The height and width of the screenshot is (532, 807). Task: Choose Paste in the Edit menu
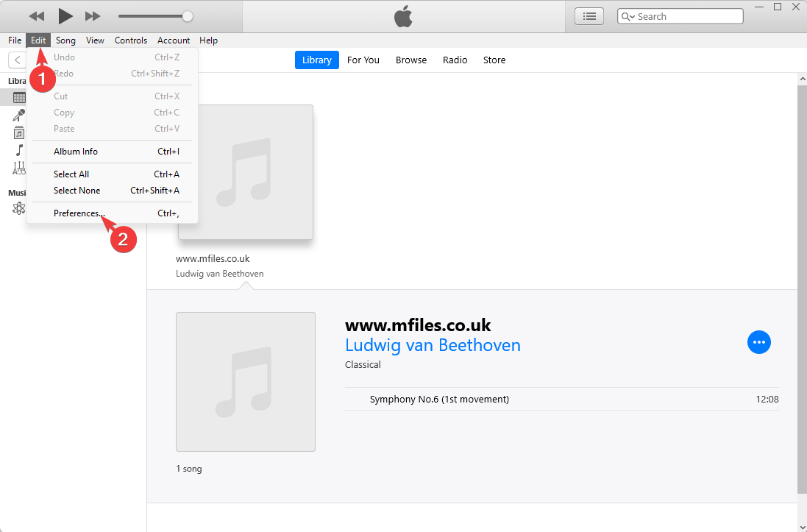[x=113, y=129]
